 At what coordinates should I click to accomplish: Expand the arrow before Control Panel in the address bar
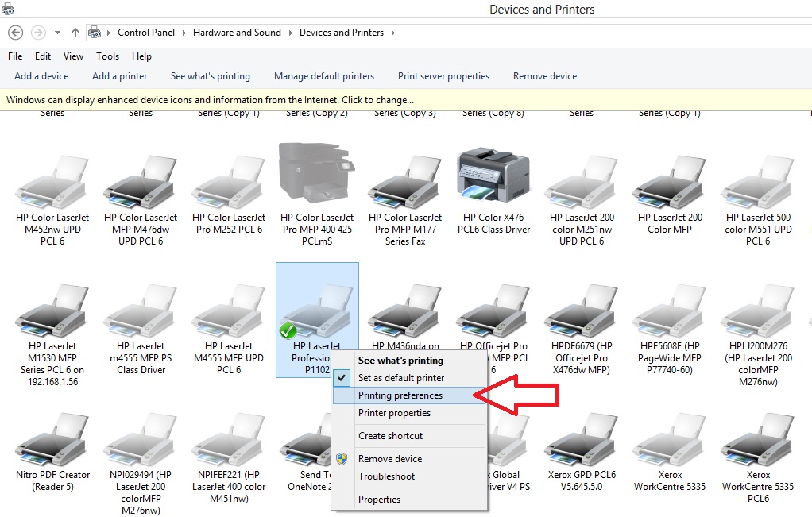[109, 33]
